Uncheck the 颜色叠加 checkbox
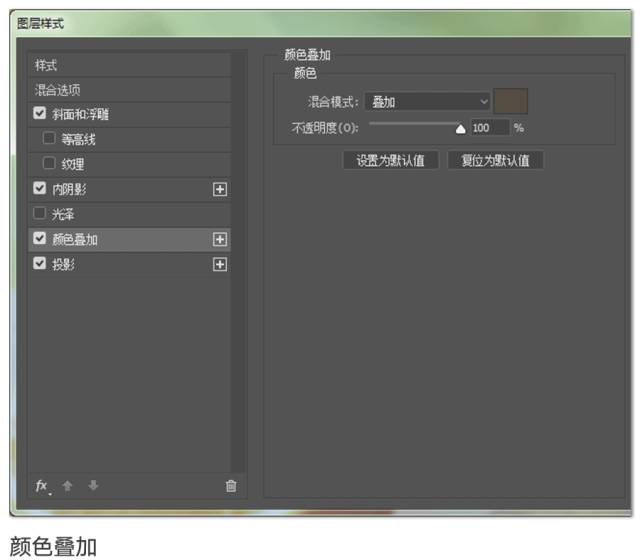The height and width of the screenshot is (560, 640). click(x=39, y=238)
